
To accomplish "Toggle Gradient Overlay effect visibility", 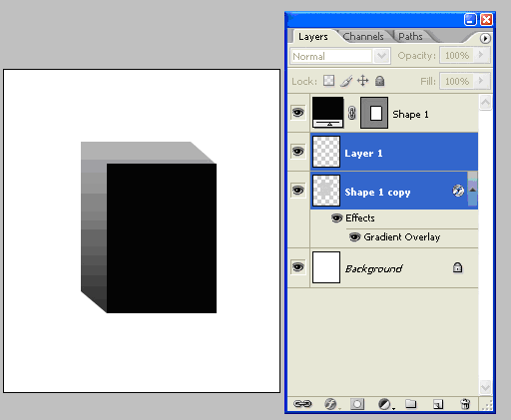I will (354, 237).
